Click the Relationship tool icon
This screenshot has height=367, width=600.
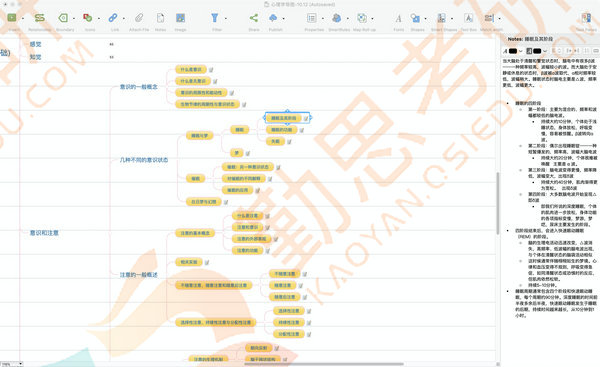point(39,18)
